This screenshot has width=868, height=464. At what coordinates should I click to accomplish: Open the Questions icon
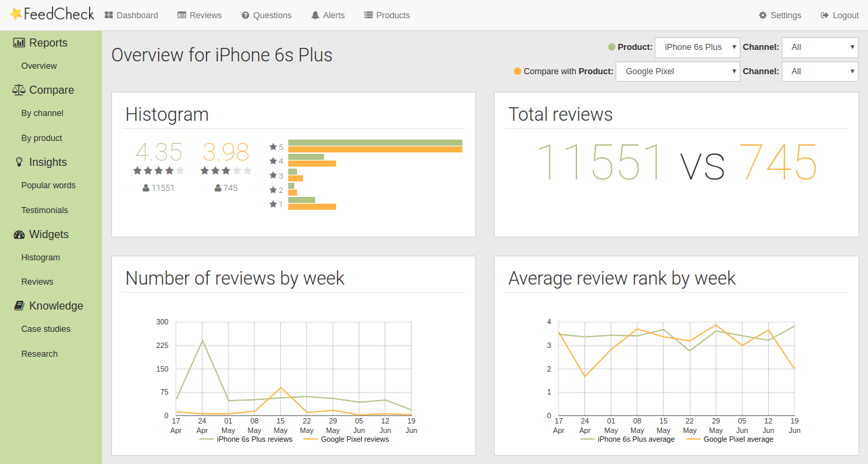(x=246, y=15)
